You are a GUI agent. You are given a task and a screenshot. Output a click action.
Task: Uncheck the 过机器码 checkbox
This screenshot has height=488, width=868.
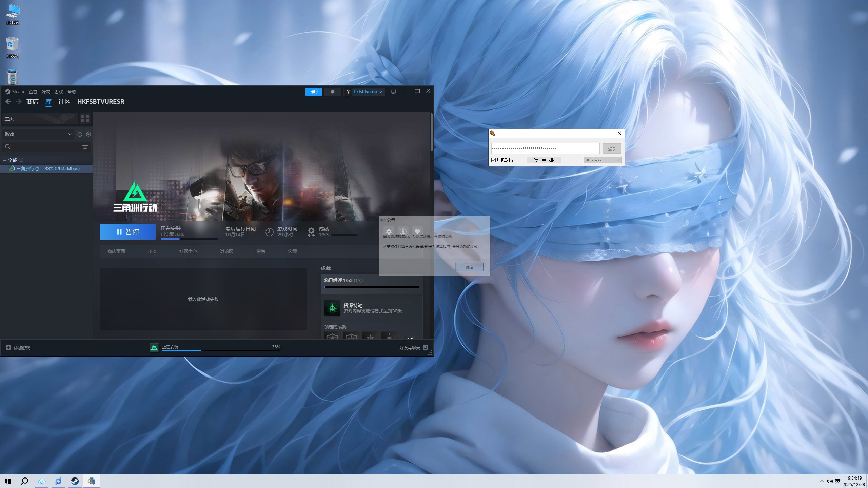pos(494,160)
